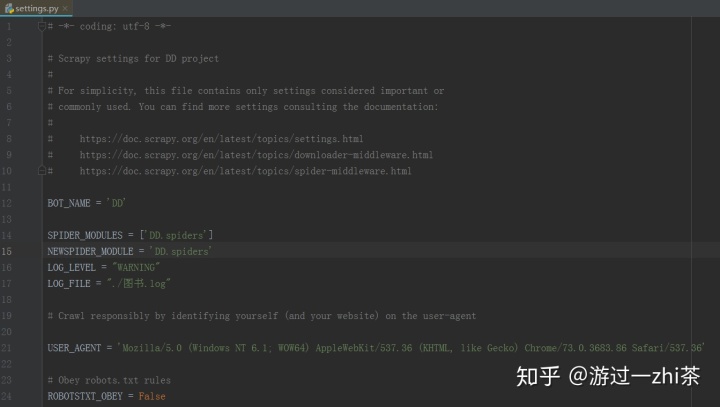This screenshot has height=407, width=720.
Task: Close the settings.py tab
Action: click(65, 8)
